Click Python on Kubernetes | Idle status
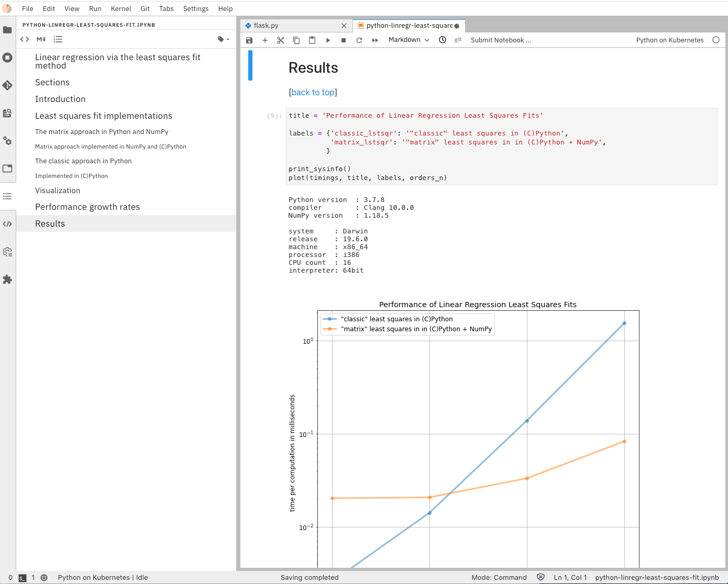The height and width of the screenshot is (584, 728). pos(103,578)
